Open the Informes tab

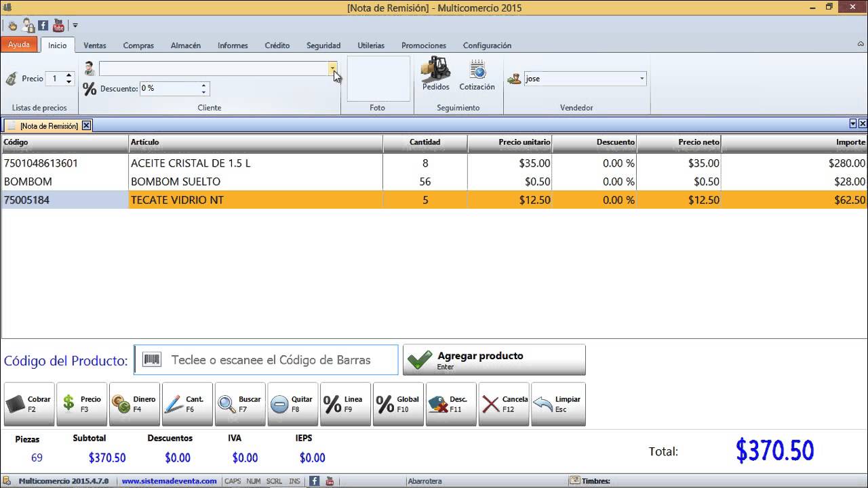tap(233, 45)
